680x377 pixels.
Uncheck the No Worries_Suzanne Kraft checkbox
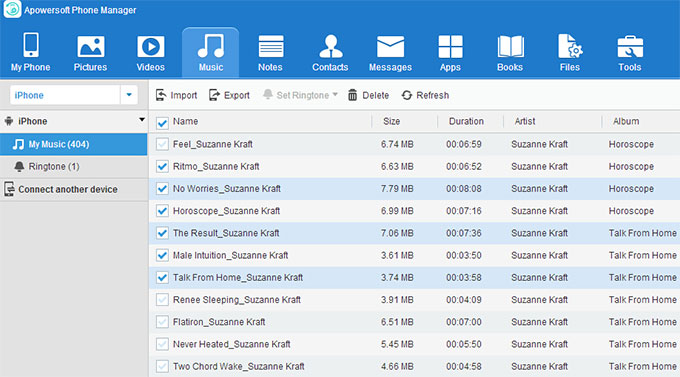pos(162,189)
